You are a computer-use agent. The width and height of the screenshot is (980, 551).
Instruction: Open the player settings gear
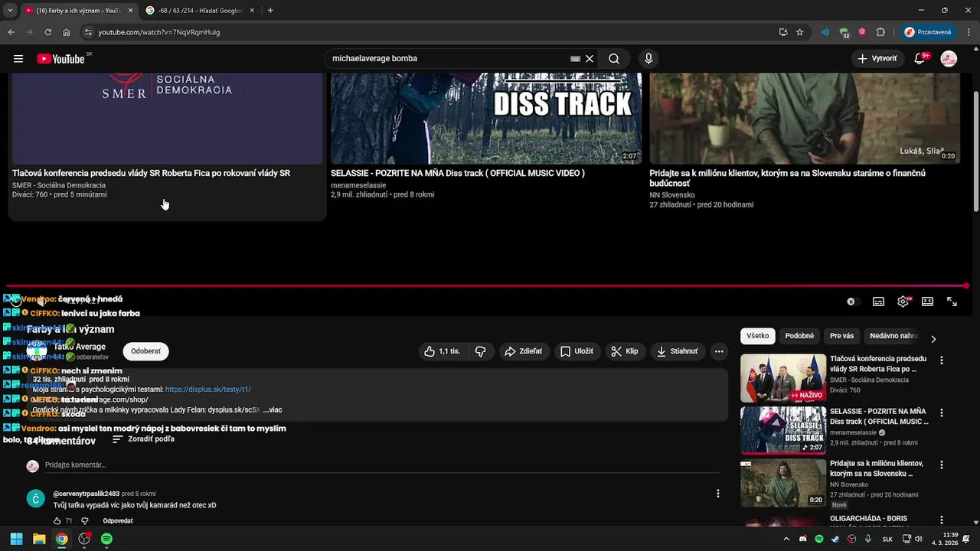pos(903,302)
